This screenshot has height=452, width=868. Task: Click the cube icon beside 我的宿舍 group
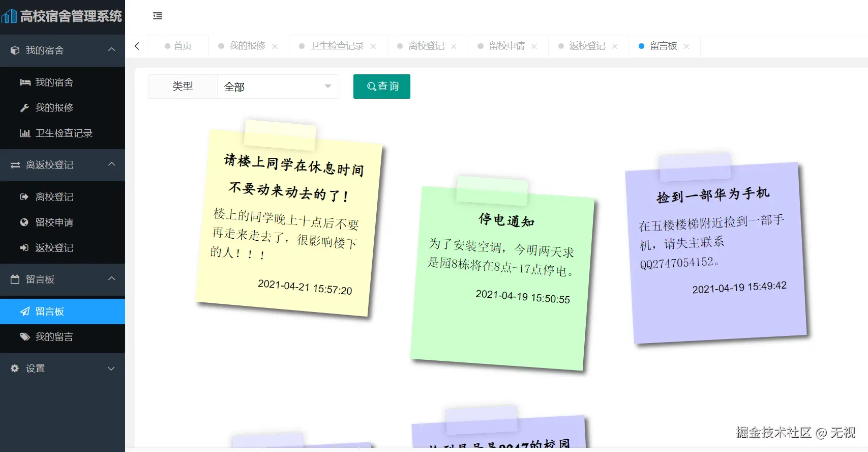coord(15,50)
